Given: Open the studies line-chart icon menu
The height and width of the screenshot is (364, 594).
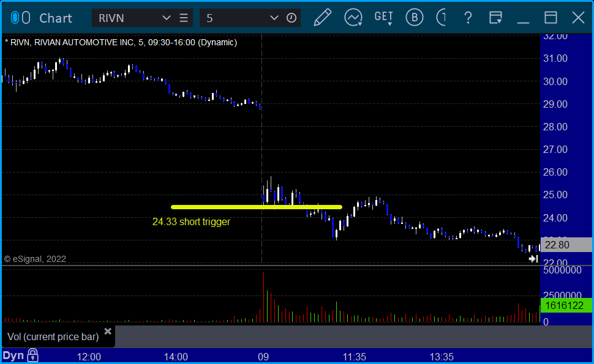Looking at the screenshot, I should [x=353, y=18].
